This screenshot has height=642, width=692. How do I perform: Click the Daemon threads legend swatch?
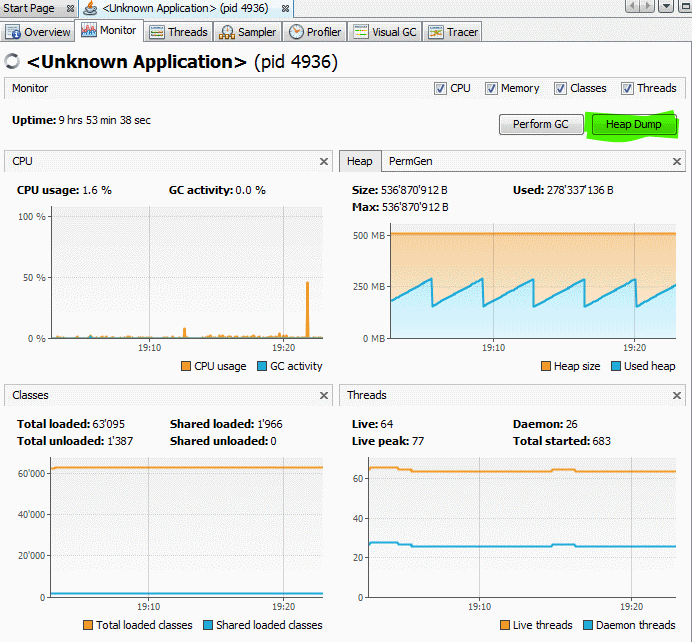pyautogui.click(x=587, y=625)
